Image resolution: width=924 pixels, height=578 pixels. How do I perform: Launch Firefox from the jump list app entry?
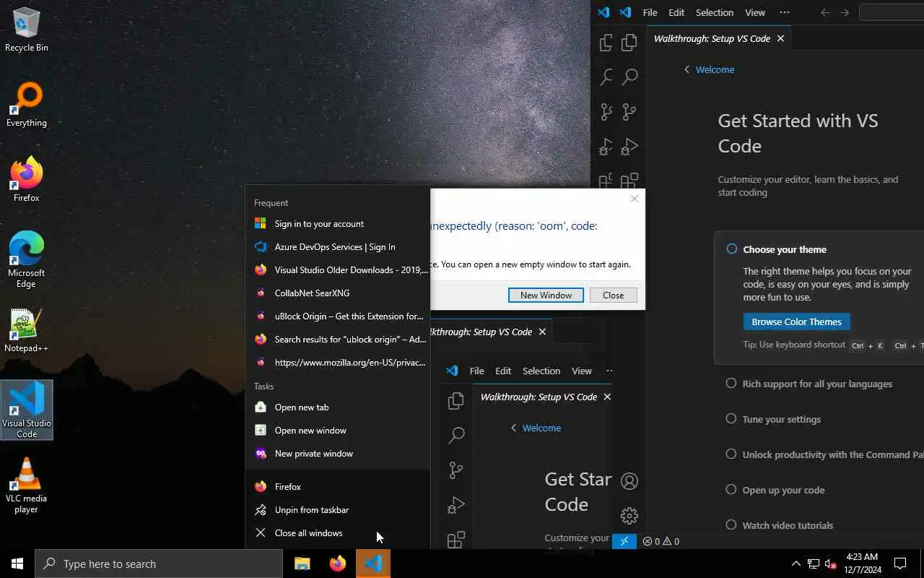(x=338, y=486)
